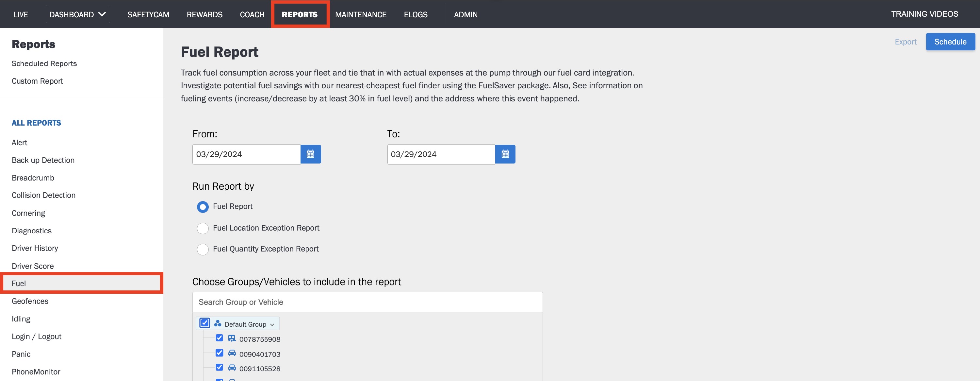Open the PhoneMonitor report
The width and height of the screenshot is (980, 381).
[x=36, y=372]
